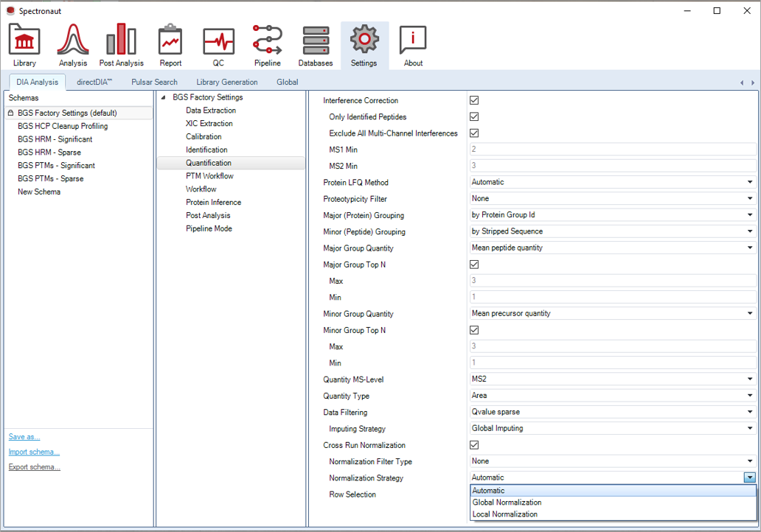The image size is (761, 532).
Task: Open the Data Filtering dropdown
Action: (613, 412)
